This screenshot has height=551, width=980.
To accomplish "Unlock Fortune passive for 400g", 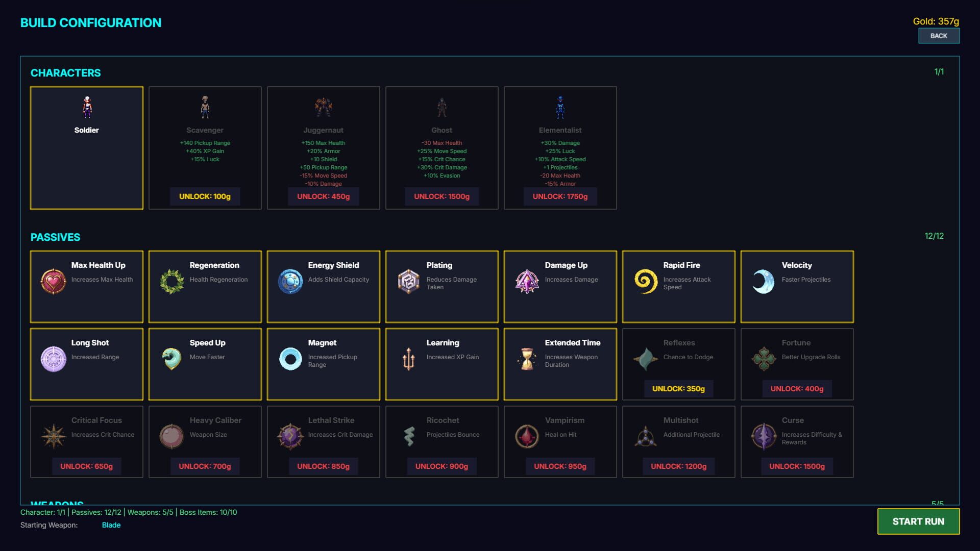I will coord(797,389).
